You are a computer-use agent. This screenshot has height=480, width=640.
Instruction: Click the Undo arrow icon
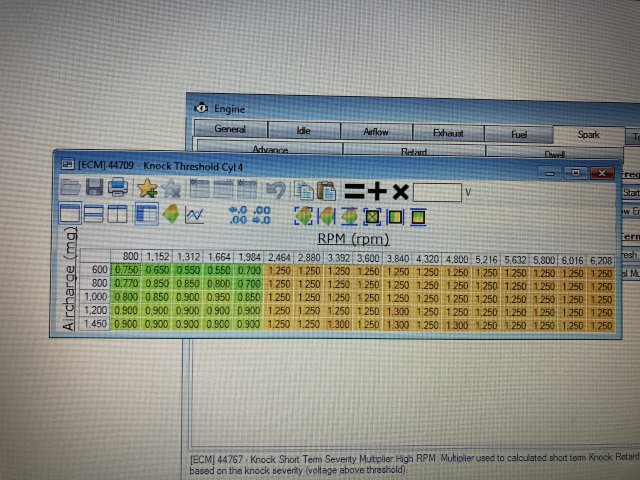tap(277, 189)
